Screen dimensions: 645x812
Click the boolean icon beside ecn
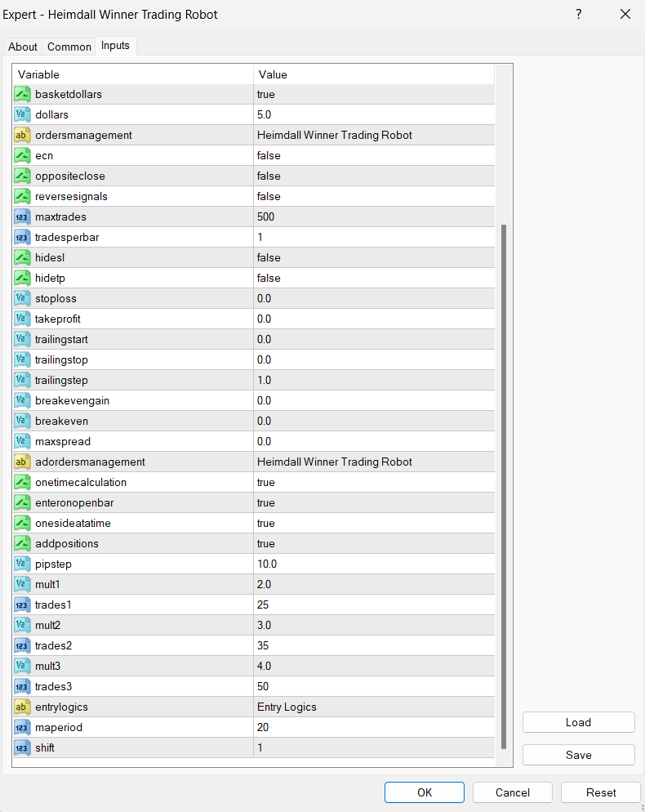pos(22,155)
